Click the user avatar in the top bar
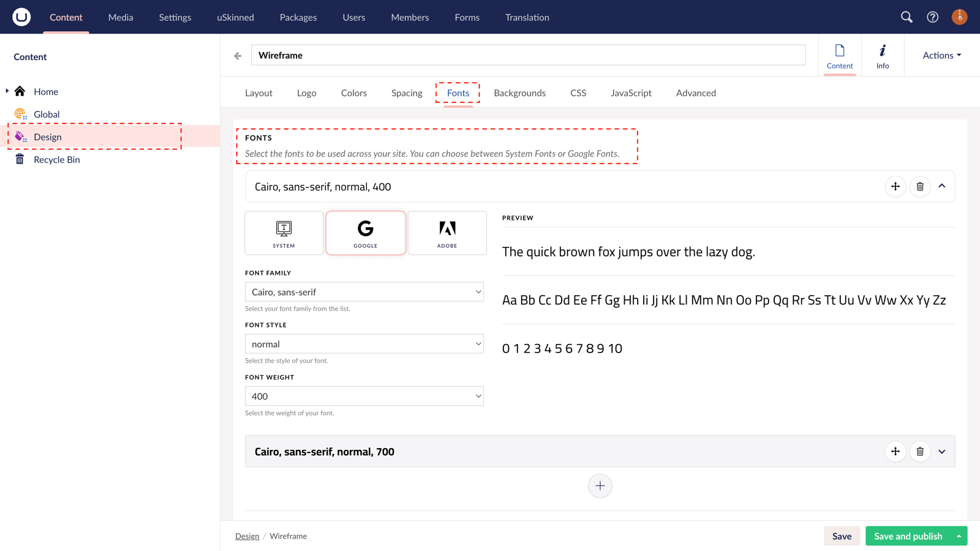Viewport: 980px width, 551px height. click(x=959, y=17)
